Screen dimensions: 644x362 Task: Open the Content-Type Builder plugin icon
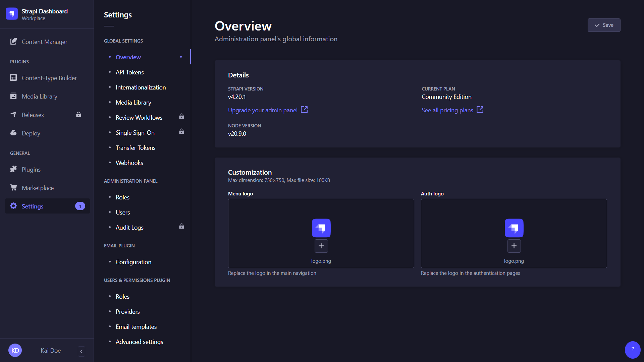[13, 77]
